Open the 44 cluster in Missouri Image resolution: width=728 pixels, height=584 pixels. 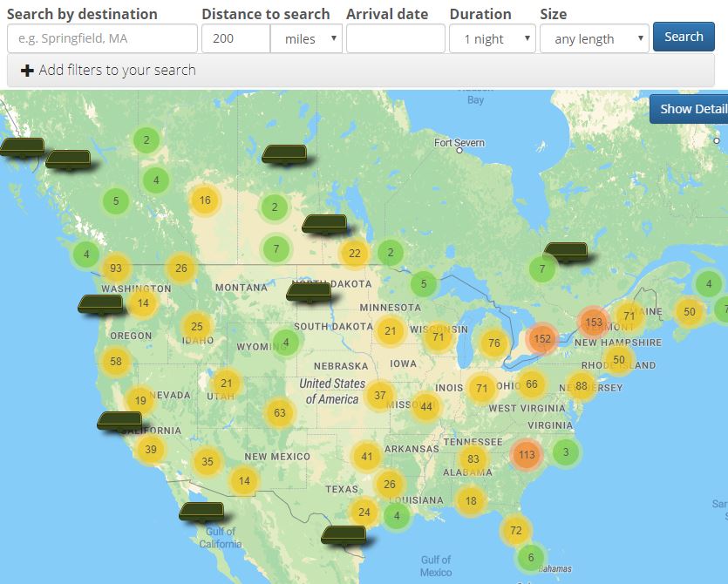pos(426,407)
